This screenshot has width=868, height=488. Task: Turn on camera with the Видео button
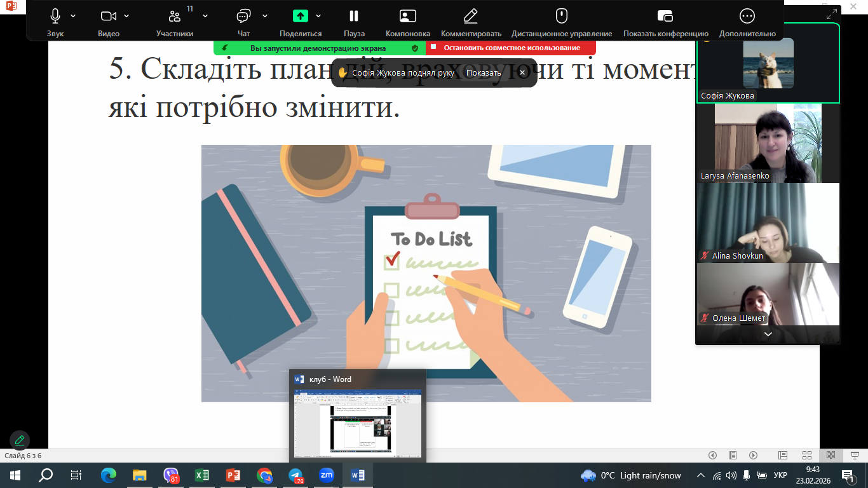coord(109,22)
